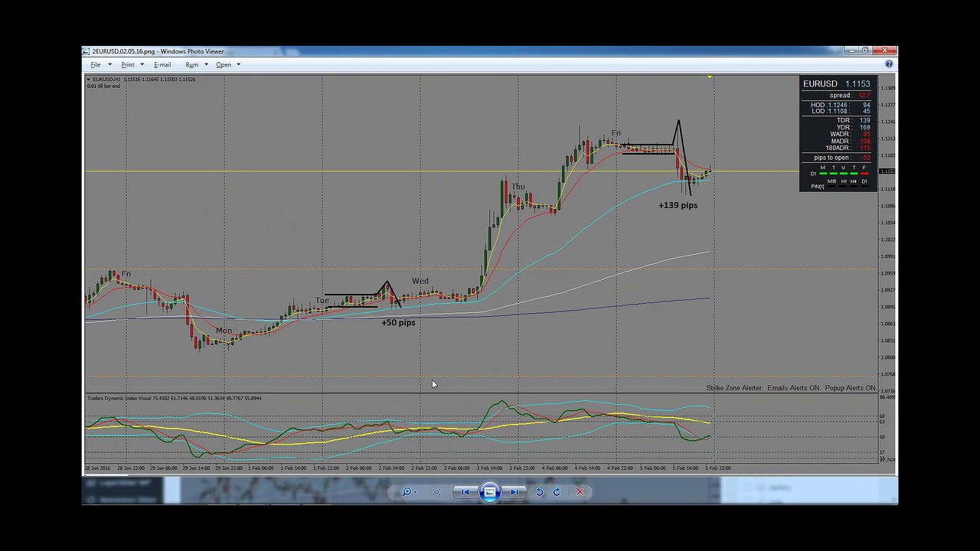
Task: Open the Photo Viewer help icon
Action: click(889, 64)
